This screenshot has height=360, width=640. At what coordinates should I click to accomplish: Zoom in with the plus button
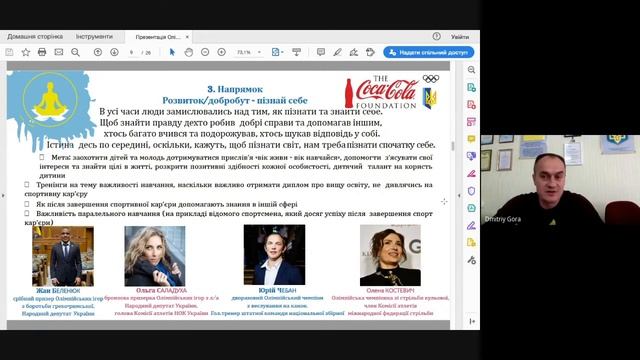pos(222,52)
